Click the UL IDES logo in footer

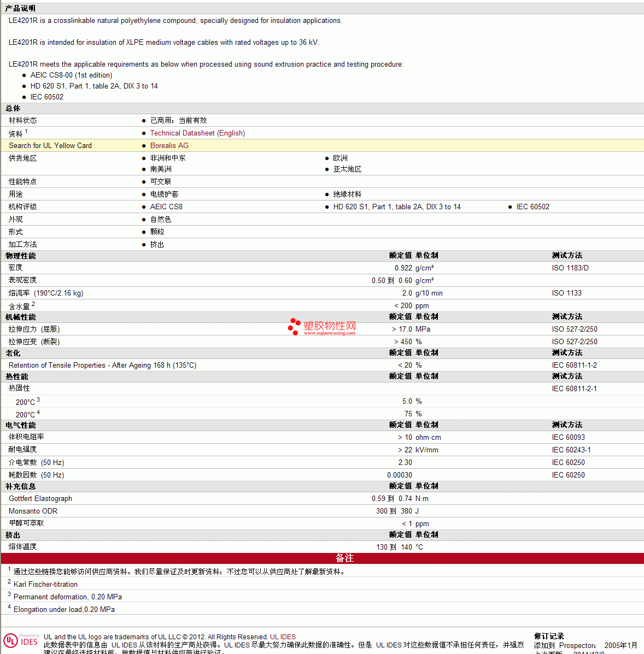[21, 640]
